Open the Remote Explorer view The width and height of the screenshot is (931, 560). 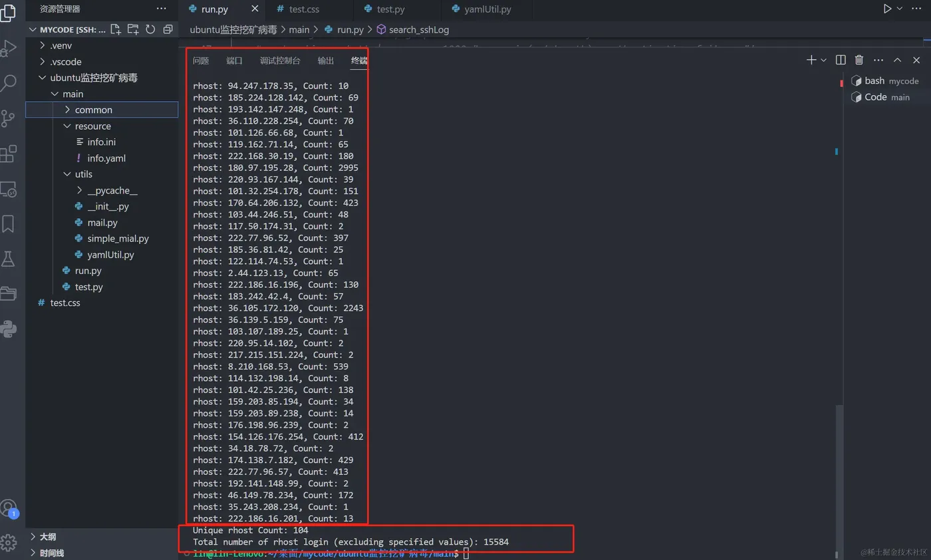point(8,190)
